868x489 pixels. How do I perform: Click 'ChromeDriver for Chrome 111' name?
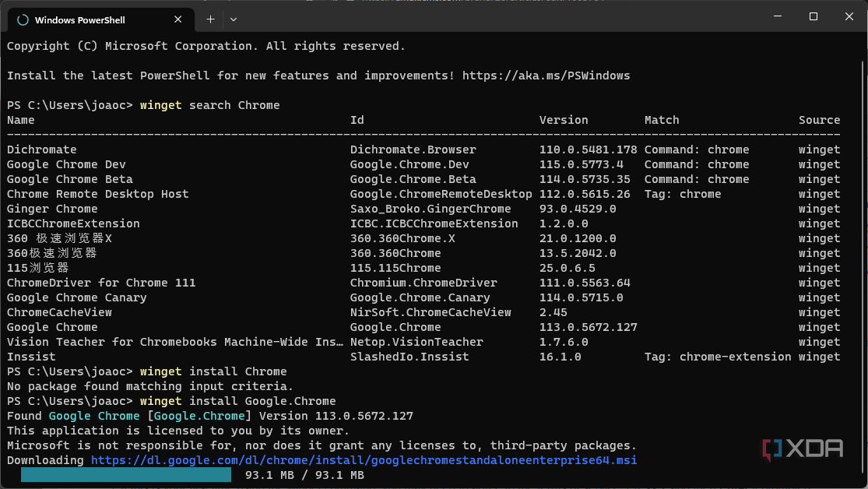tap(101, 283)
